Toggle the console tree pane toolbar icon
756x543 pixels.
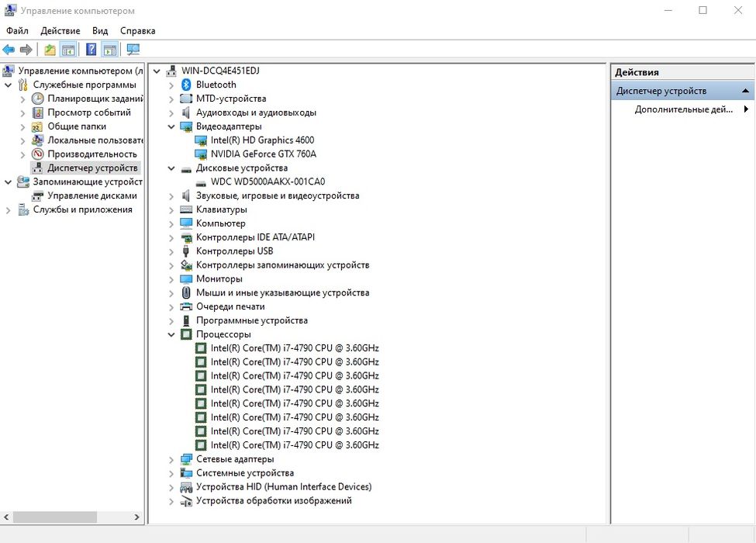pos(68,49)
